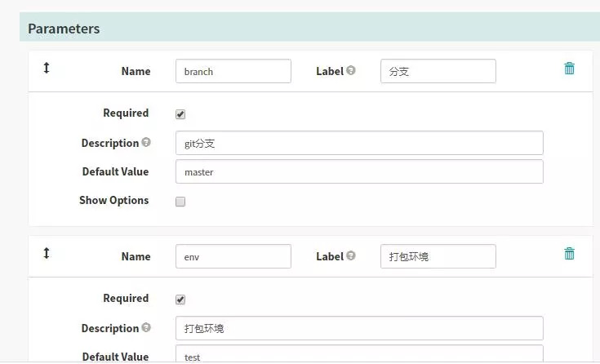Click the Default Value field containing master
This screenshot has height=364, width=600.
[359, 171]
